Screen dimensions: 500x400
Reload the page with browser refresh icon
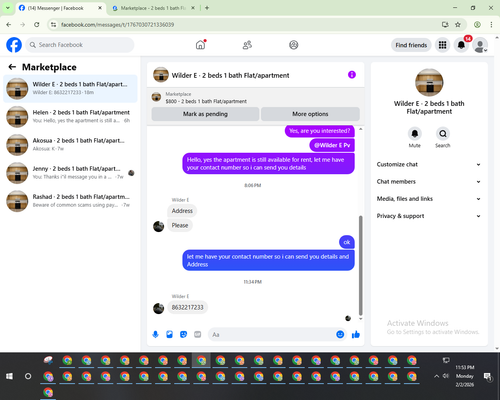37,25
